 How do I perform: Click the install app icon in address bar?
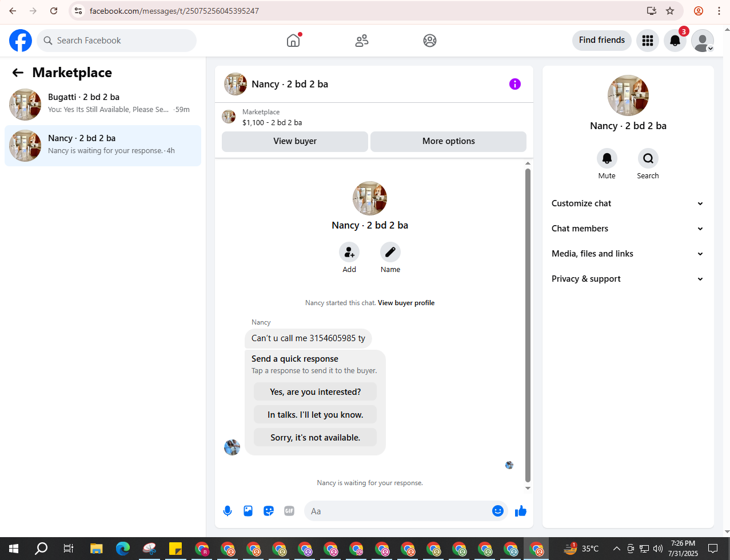(x=651, y=11)
